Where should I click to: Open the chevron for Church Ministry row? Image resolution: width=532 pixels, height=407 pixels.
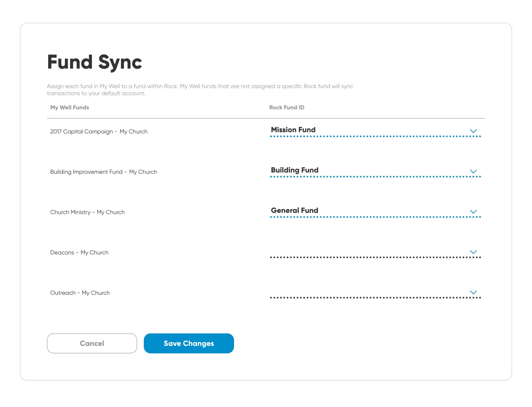click(473, 212)
